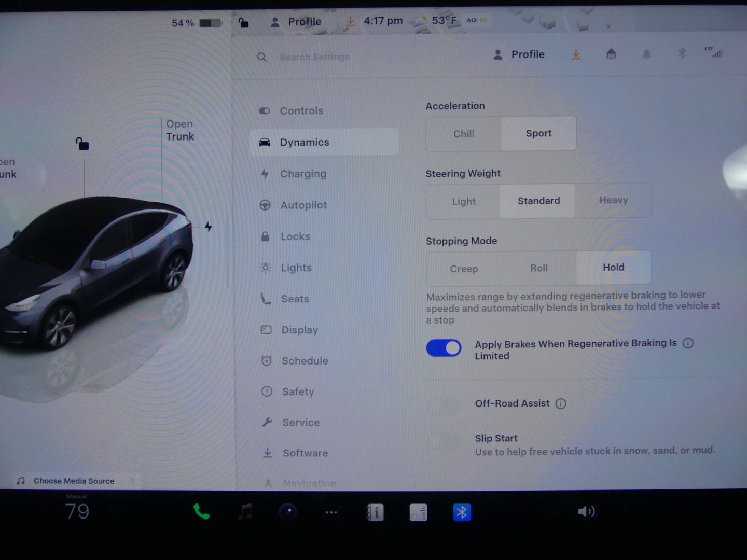Choose Creep stopping mode

(464, 269)
